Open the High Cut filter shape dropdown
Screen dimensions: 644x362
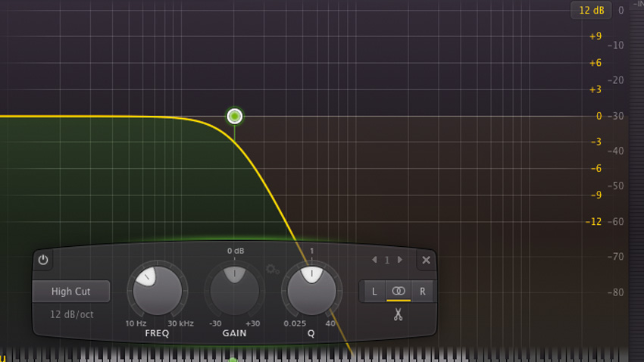tap(71, 292)
